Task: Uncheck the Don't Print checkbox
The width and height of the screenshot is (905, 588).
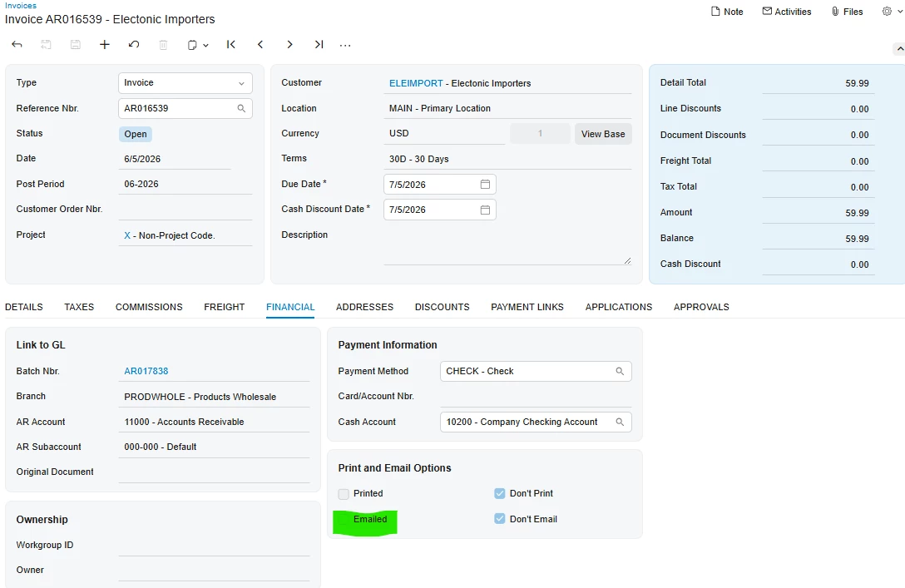Action: [500, 493]
